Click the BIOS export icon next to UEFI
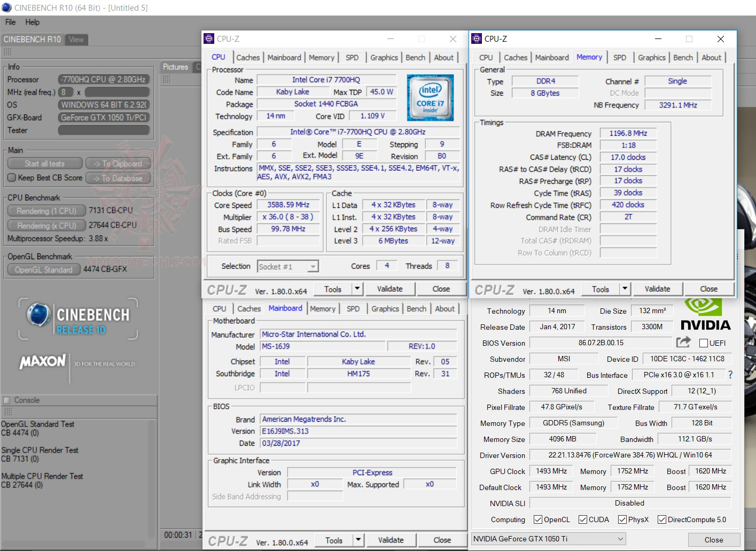The width and height of the screenshot is (756, 551). click(x=683, y=343)
